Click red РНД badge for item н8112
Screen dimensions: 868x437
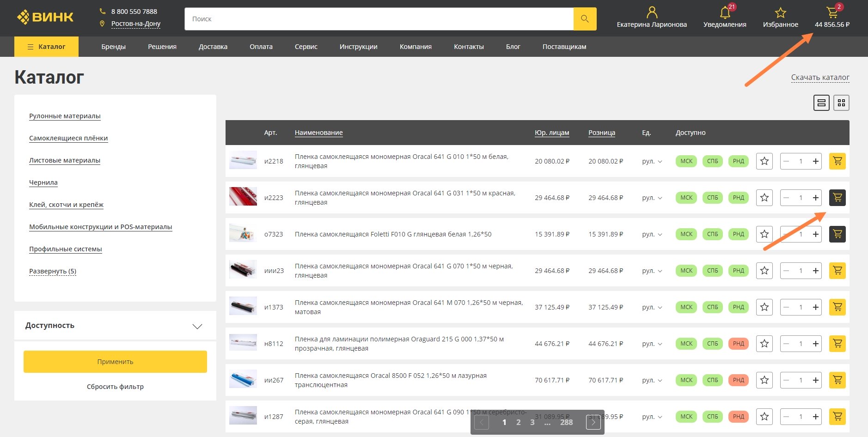pyautogui.click(x=739, y=344)
